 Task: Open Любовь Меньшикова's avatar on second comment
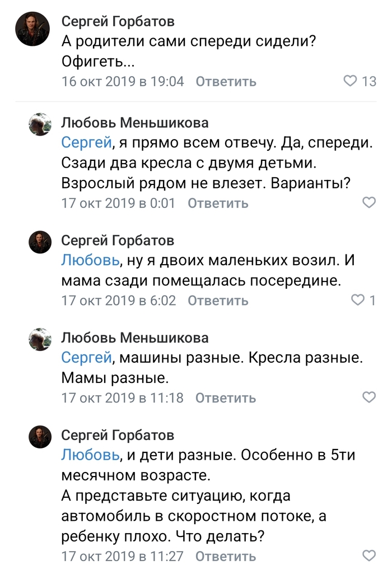pos(40,124)
